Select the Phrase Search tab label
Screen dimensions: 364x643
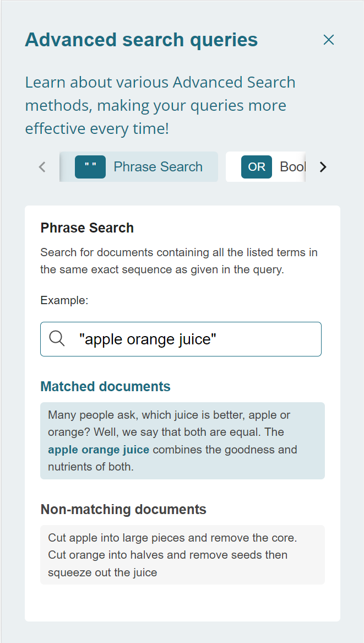(158, 167)
